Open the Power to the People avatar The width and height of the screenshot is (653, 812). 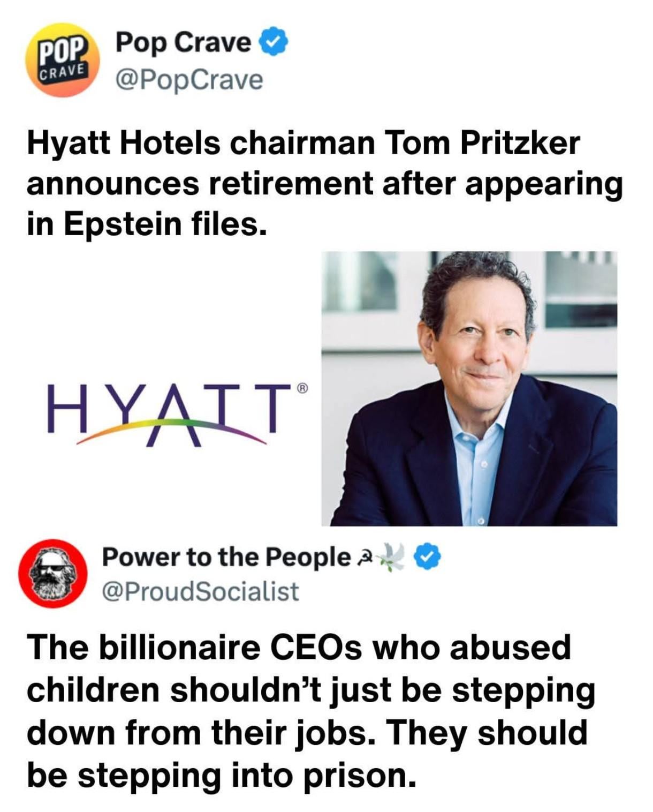coord(53,573)
